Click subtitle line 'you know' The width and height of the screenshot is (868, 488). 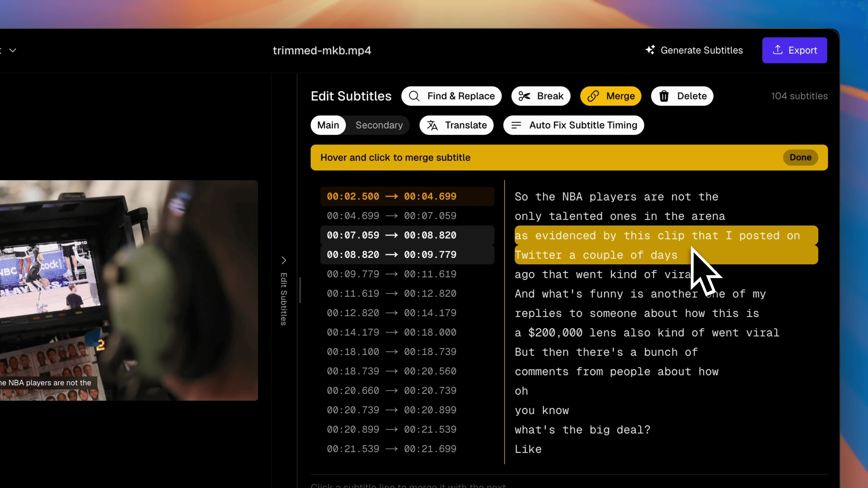point(542,411)
